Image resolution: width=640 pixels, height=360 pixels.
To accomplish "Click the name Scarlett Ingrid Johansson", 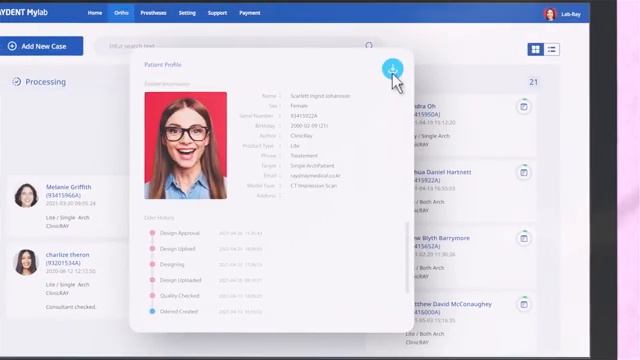I will 320,96.
